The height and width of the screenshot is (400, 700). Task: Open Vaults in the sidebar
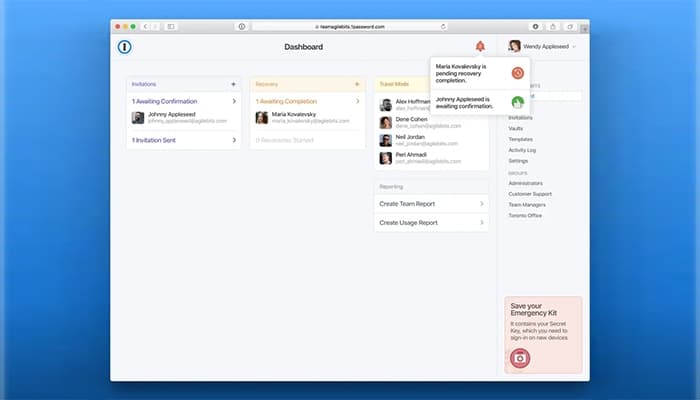coord(516,129)
